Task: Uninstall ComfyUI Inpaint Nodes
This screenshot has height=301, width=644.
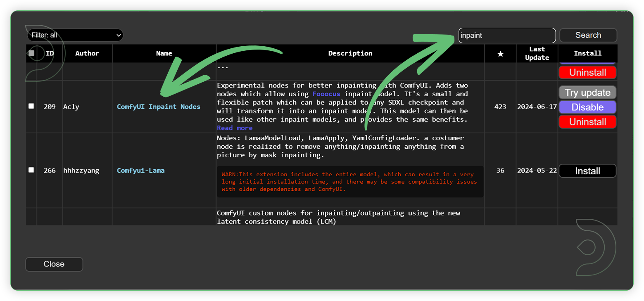Action: (587, 122)
